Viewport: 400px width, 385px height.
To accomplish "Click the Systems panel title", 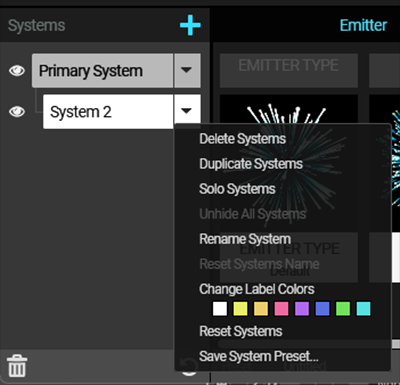I will point(36,26).
